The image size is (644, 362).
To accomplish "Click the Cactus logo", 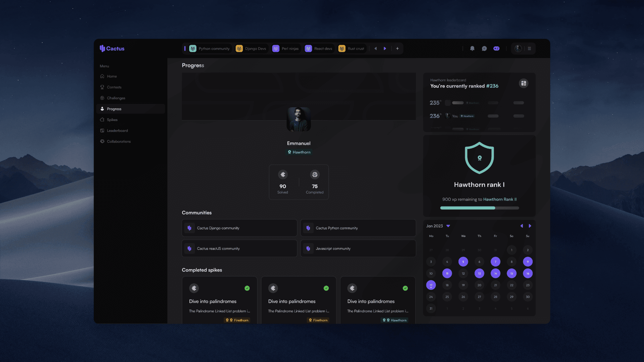I will 112,49.
